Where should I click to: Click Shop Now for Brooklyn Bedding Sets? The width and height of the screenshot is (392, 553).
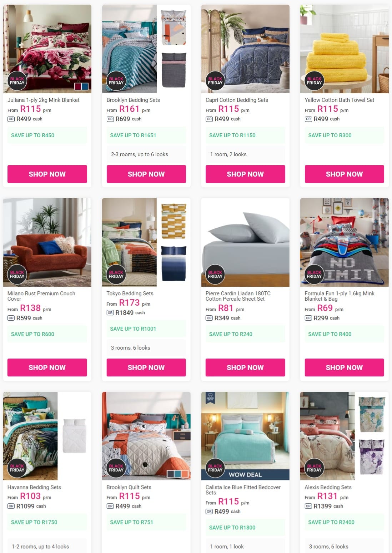click(x=146, y=174)
